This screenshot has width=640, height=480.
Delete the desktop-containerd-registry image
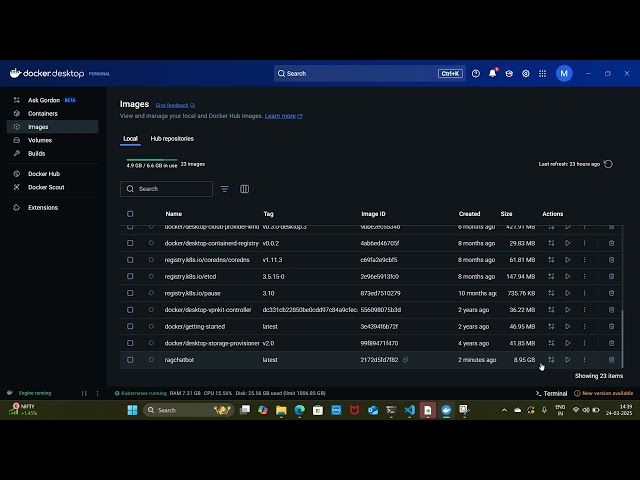(x=611, y=243)
